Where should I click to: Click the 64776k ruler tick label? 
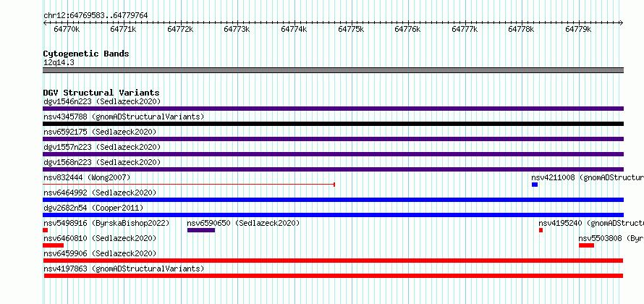(407, 29)
